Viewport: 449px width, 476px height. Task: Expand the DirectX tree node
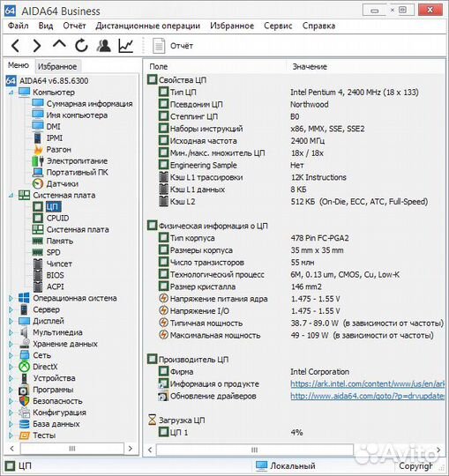[x=11, y=367]
